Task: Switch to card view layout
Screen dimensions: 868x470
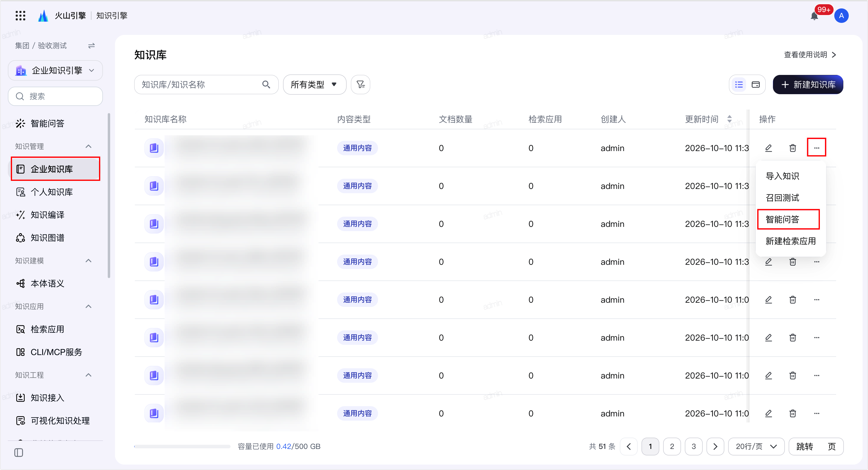Action: click(755, 85)
